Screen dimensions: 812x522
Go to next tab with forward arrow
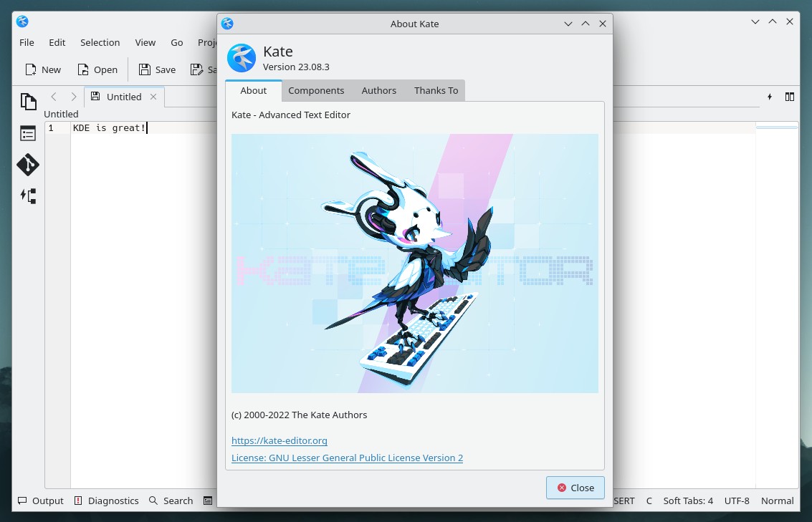74,97
